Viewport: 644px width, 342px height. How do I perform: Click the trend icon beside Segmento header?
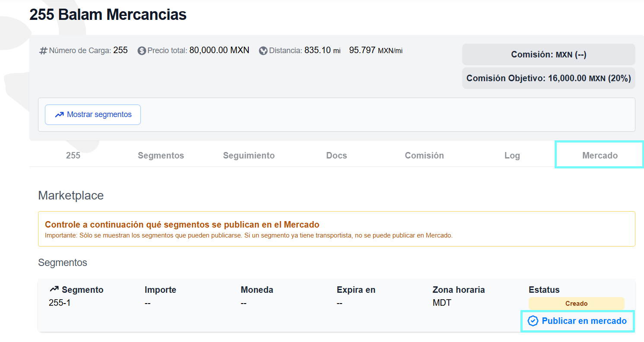tap(54, 289)
